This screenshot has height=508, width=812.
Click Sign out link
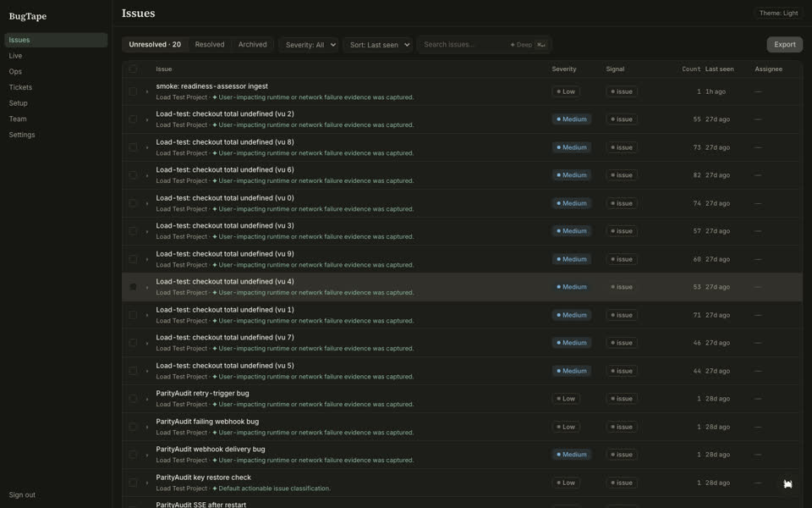coord(22,495)
